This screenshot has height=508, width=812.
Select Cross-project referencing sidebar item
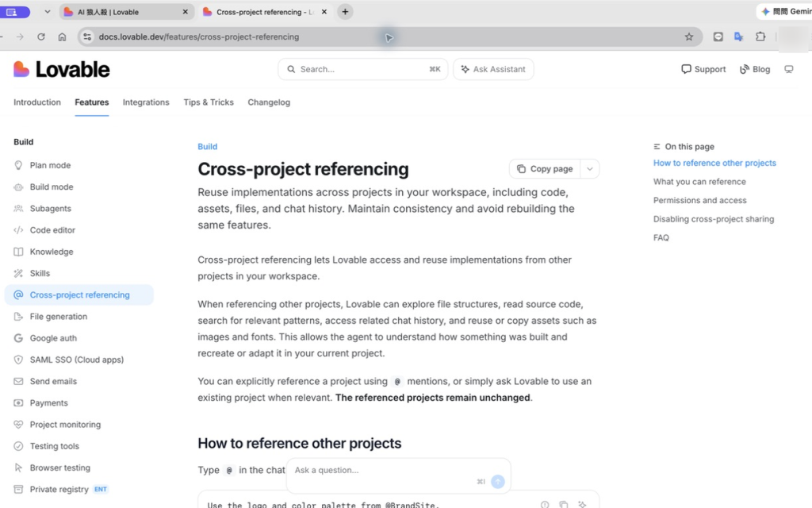79,295
